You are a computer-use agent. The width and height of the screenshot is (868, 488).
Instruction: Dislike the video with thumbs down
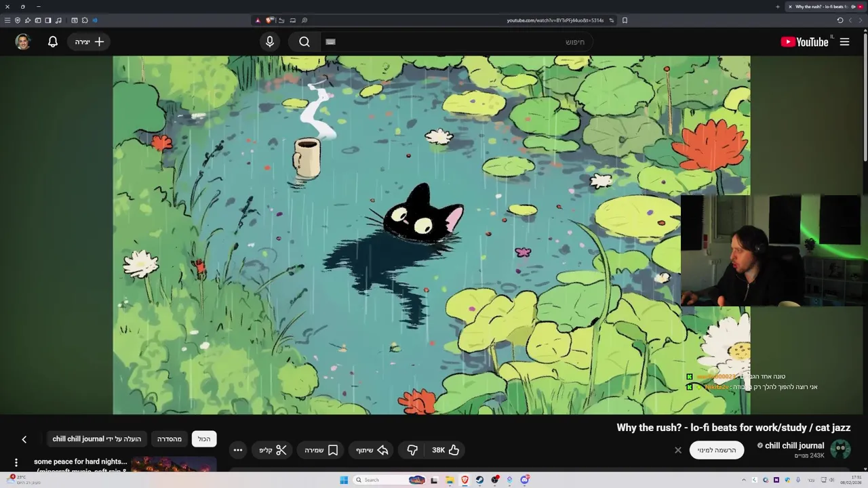[412, 450]
